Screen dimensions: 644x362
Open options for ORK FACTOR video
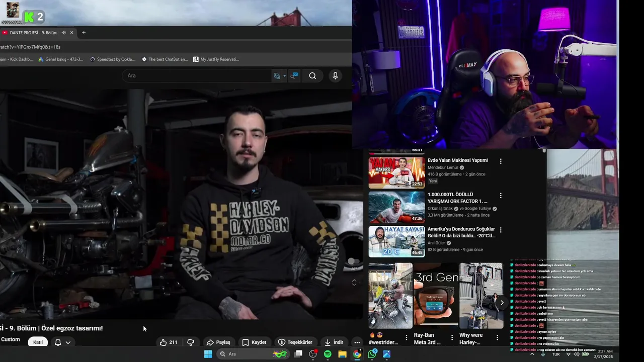click(x=501, y=196)
